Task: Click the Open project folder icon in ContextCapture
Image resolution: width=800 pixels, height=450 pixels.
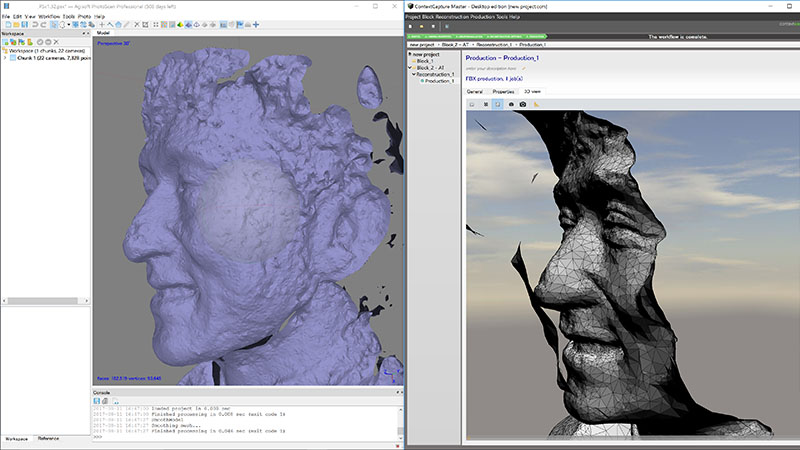Action: pos(422,27)
